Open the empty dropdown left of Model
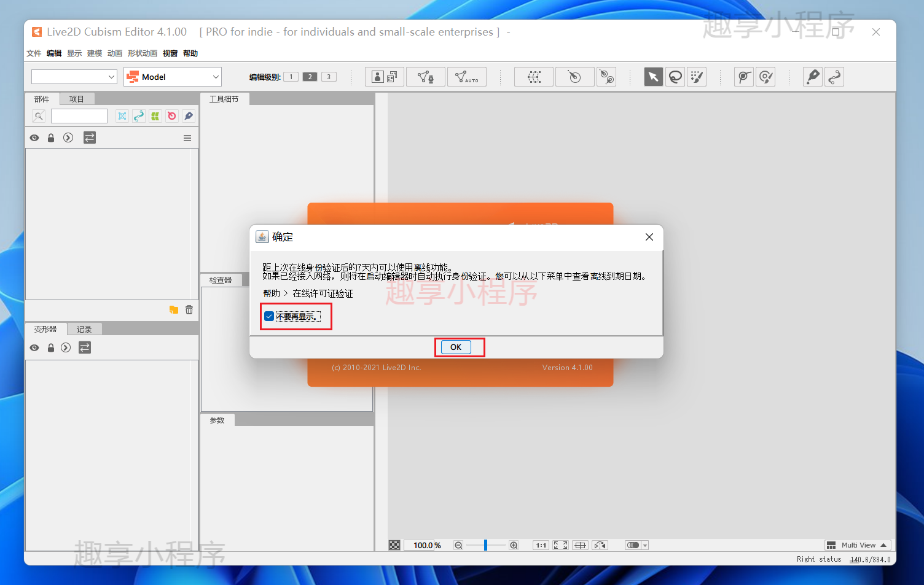Screen dimensions: 924x585 74,77
